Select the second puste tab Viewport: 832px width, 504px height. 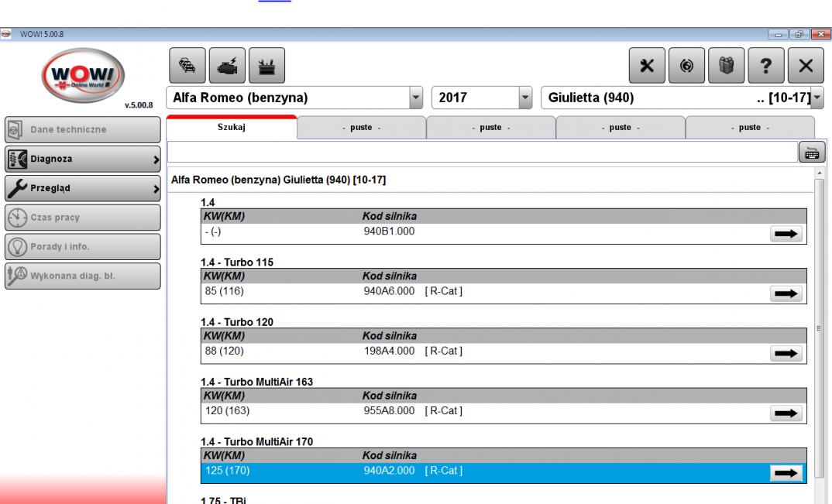491,127
